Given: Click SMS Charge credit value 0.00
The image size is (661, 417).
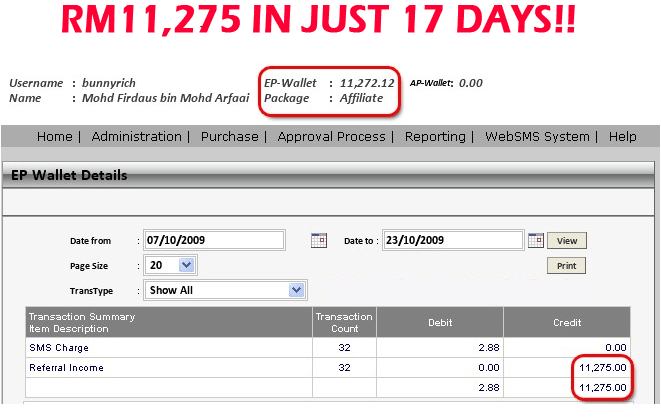Looking at the screenshot, I should pos(616,348).
